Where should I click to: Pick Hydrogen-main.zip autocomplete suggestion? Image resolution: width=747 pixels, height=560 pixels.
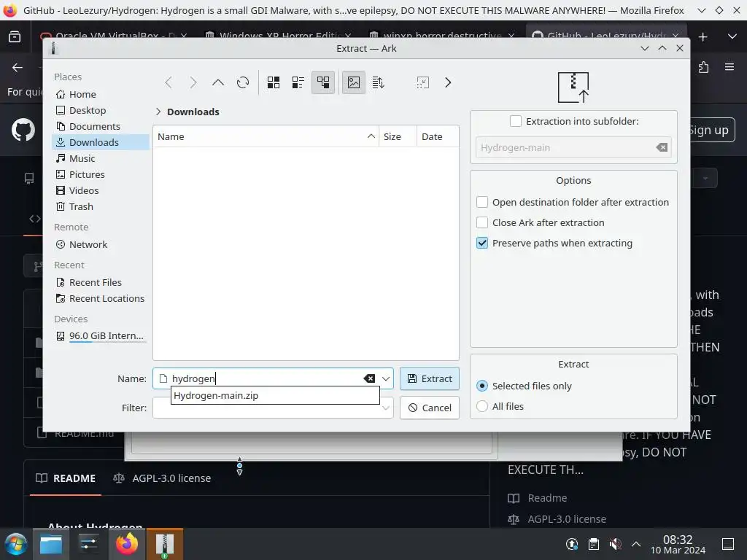pyautogui.click(x=275, y=395)
